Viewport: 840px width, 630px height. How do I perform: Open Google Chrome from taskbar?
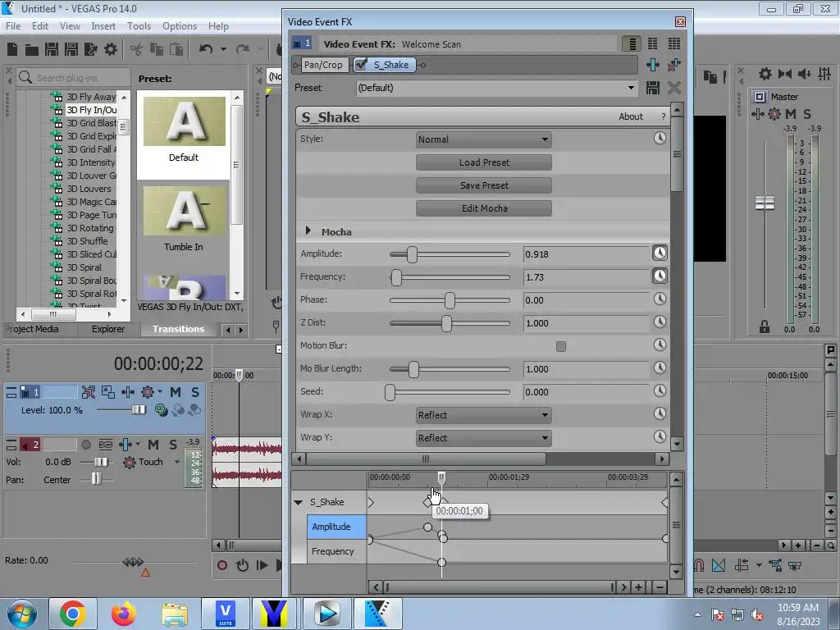73,614
